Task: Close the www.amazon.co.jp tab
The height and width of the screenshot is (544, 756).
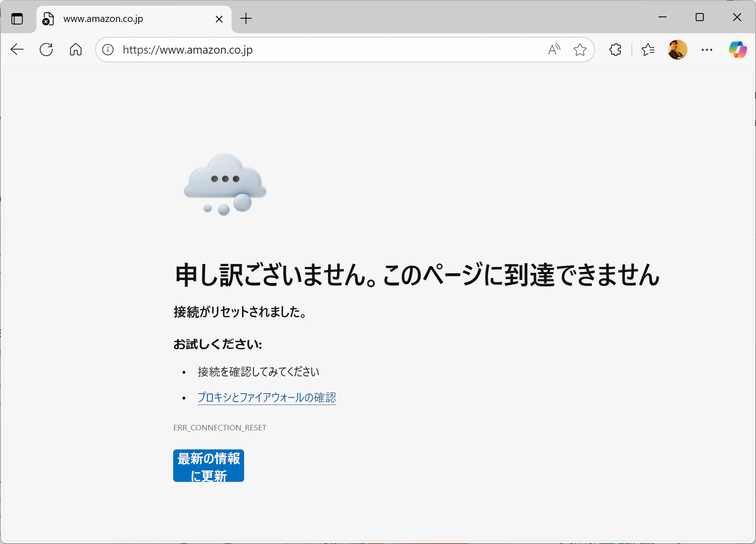Action: [x=219, y=19]
